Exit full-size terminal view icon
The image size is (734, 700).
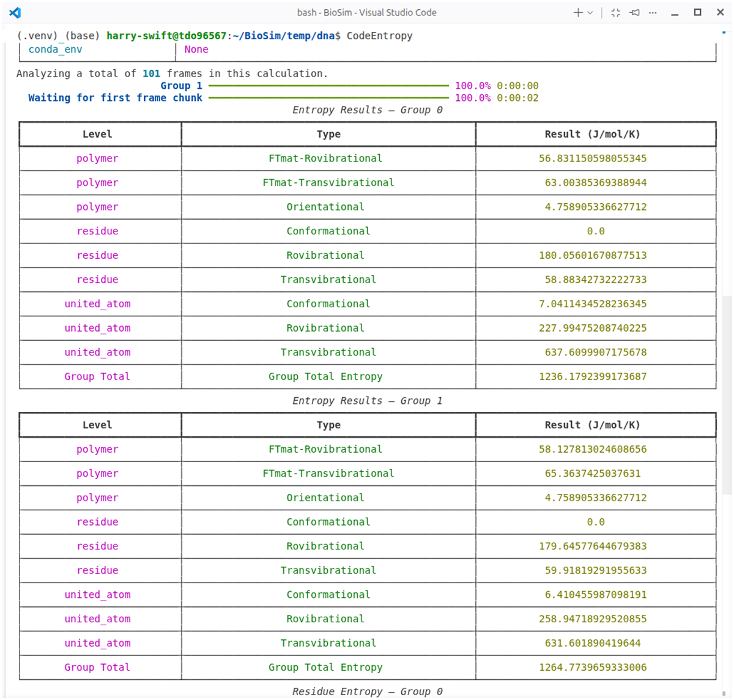pyautogui.click(x=615, y=12)
